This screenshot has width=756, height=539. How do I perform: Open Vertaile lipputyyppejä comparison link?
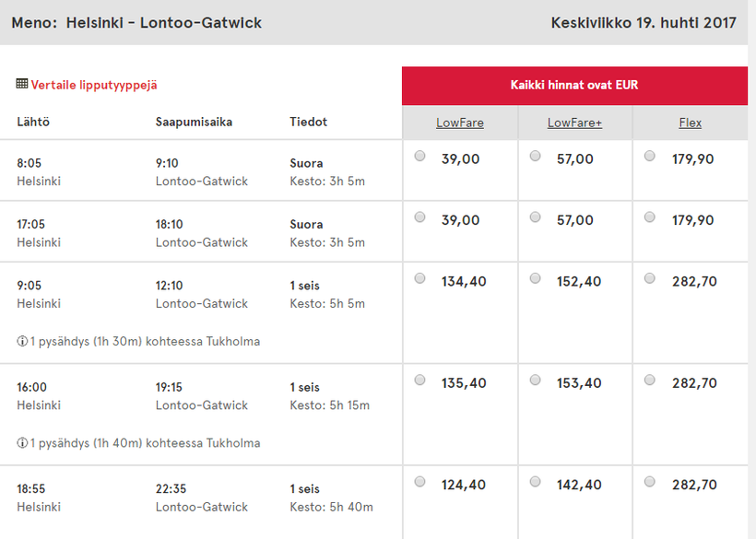(x=94, y=85)
